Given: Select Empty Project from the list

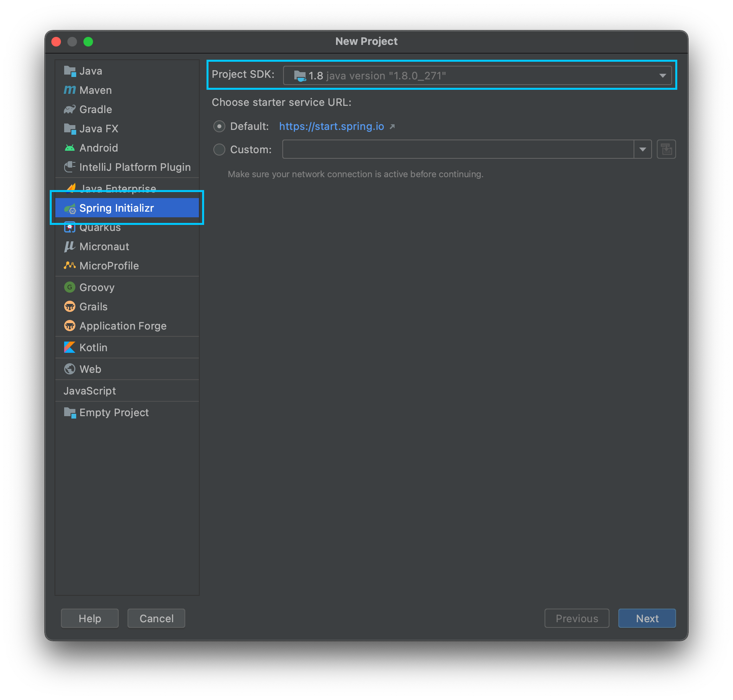Looking at the screenshot, I should click(x=114, y=413).
